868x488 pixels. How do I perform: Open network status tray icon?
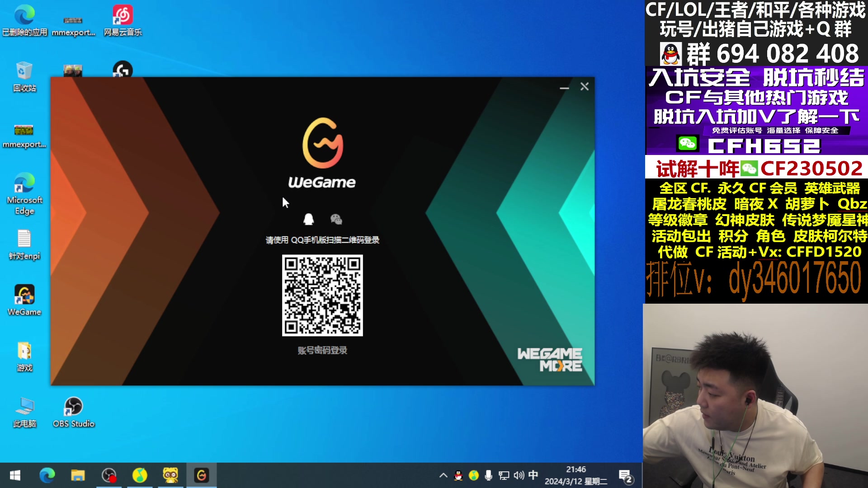504,475
